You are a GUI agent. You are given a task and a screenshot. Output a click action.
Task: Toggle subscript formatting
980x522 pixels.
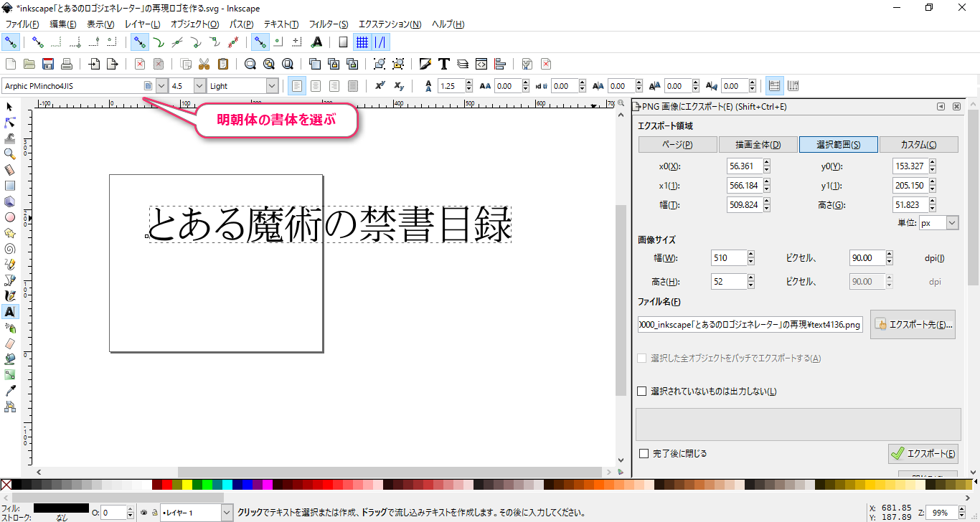pos(399,86)
